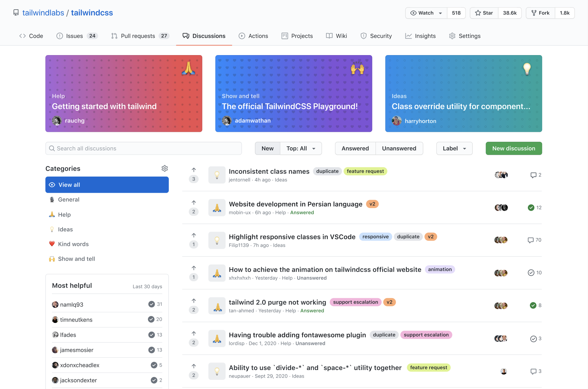The height and width of the screenshot is (389, 588).
Task: Open the Categories settings gear
Action: tap(165, 168)
